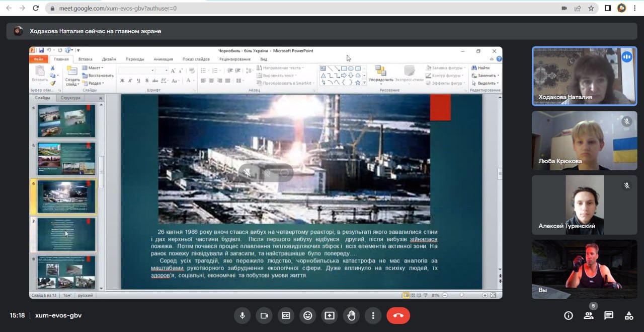Toggle the microphone on or off
644x332 pixels.
[x=242, y=316]
